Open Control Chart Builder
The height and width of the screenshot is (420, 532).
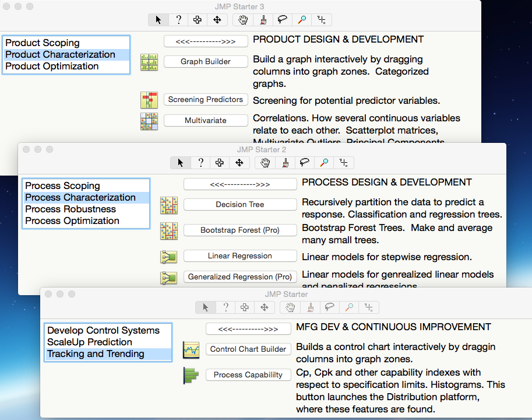pos(248,349)
